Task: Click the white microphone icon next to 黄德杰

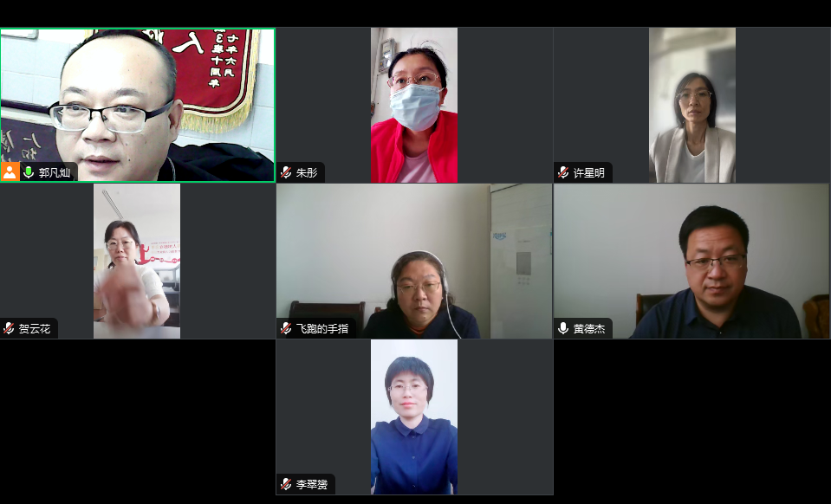Action: point(563,328)
